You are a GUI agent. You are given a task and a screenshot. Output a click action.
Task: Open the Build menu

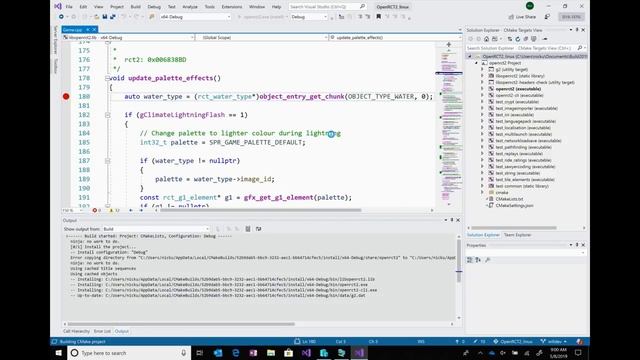[x=136, y=7]
